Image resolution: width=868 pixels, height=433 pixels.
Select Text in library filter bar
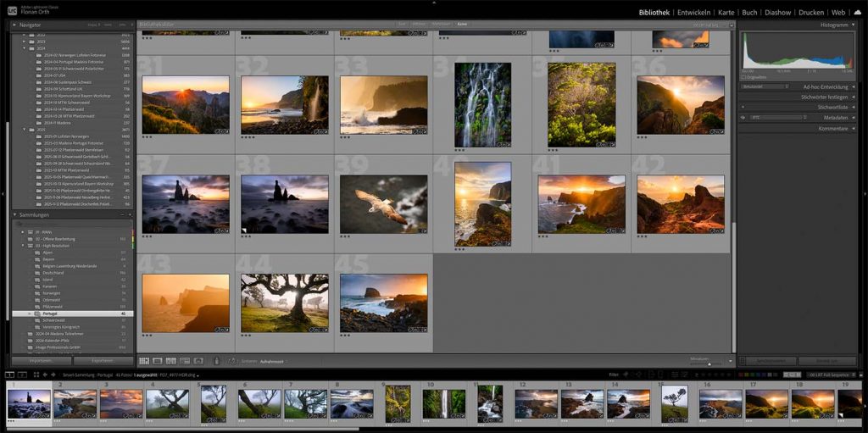point(403,25)
